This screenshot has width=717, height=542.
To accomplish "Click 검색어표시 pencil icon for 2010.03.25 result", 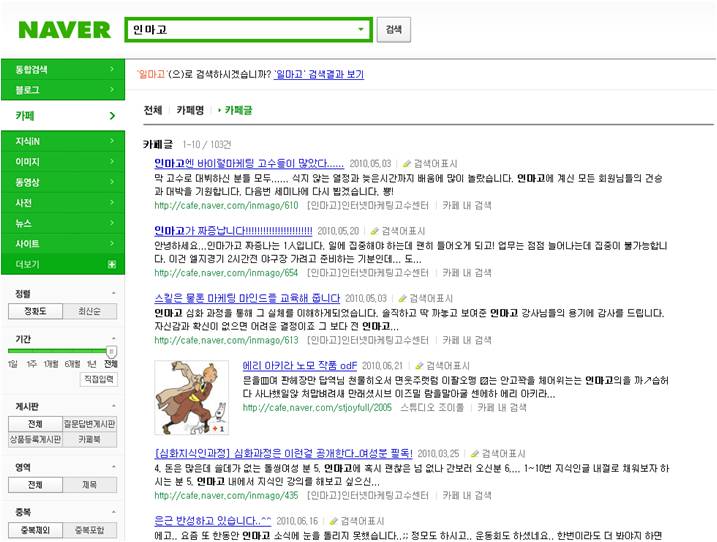I will (475, 454).
